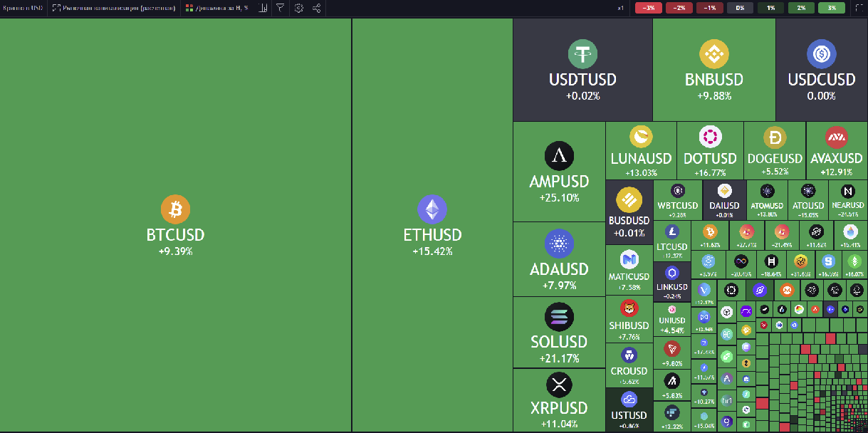Click the Solana logo on SOLUSD tile

coord(559,316)
